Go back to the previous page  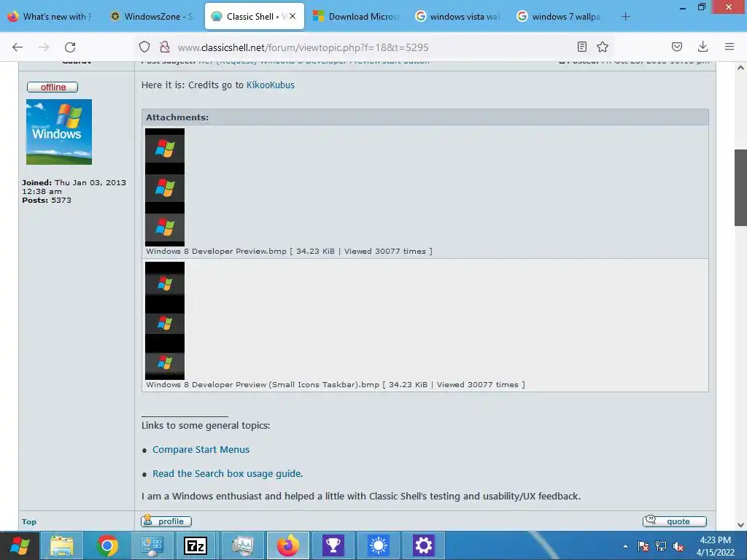(18, 47)
